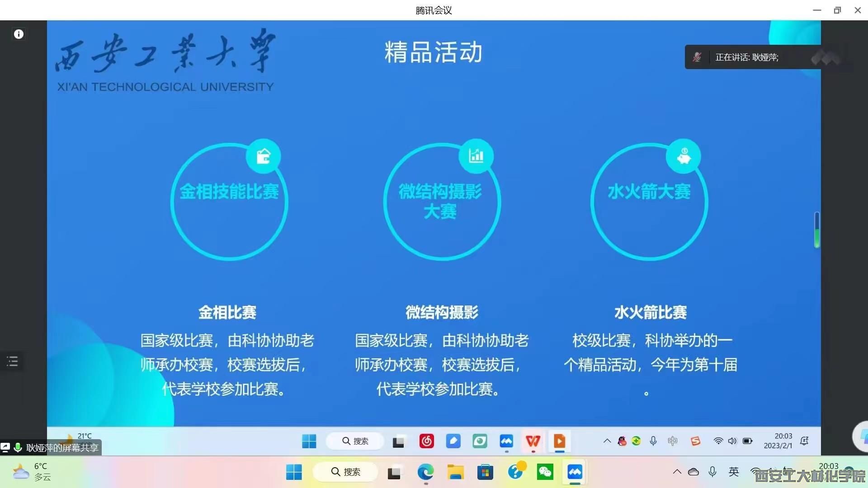Image resolution: width=868 pixels, height=488 pixels.
Task: Open Microsoft Edge from the taskbar
Action: pyautogui.click(x=425, y=472)
